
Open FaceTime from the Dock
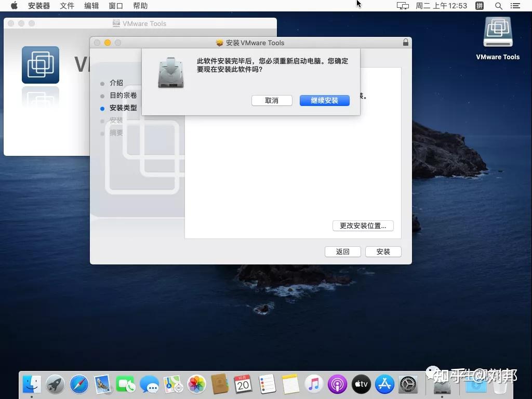[126, 384]
